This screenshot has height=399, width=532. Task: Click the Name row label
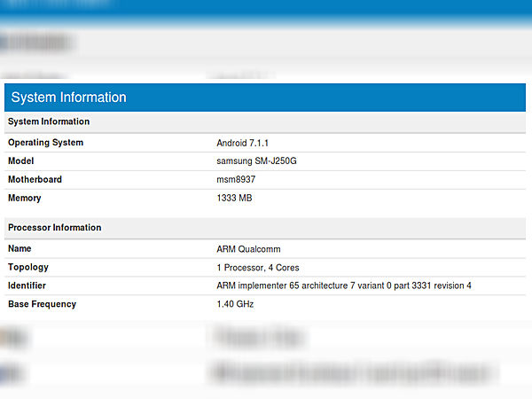(x=20, y=248)
